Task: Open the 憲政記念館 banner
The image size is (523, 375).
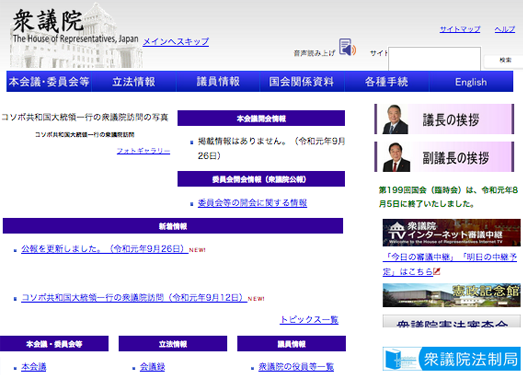Action: click(x=452, y=295)
